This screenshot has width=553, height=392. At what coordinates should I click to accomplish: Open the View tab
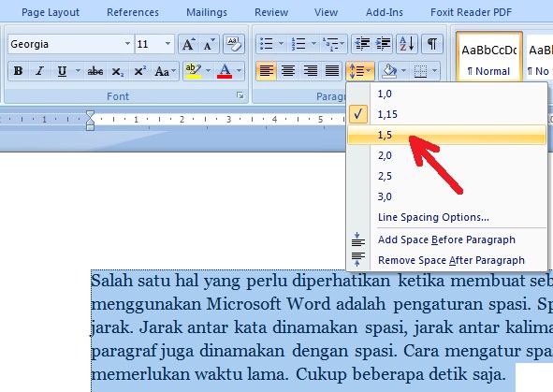[326, 13]
